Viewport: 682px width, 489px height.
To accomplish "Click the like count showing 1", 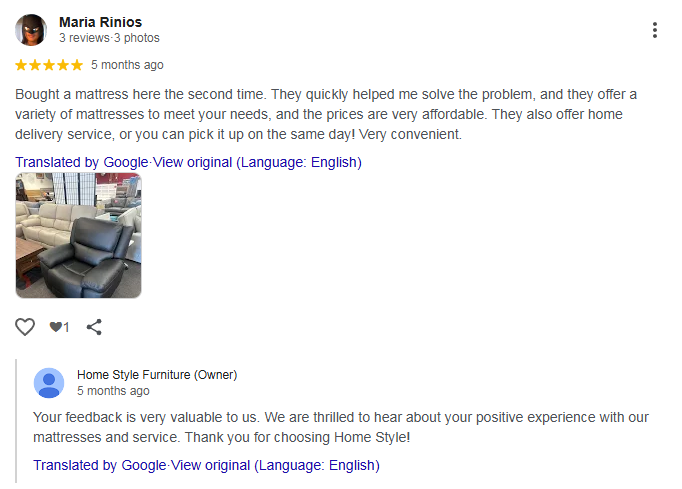I will tap(60, 327).
